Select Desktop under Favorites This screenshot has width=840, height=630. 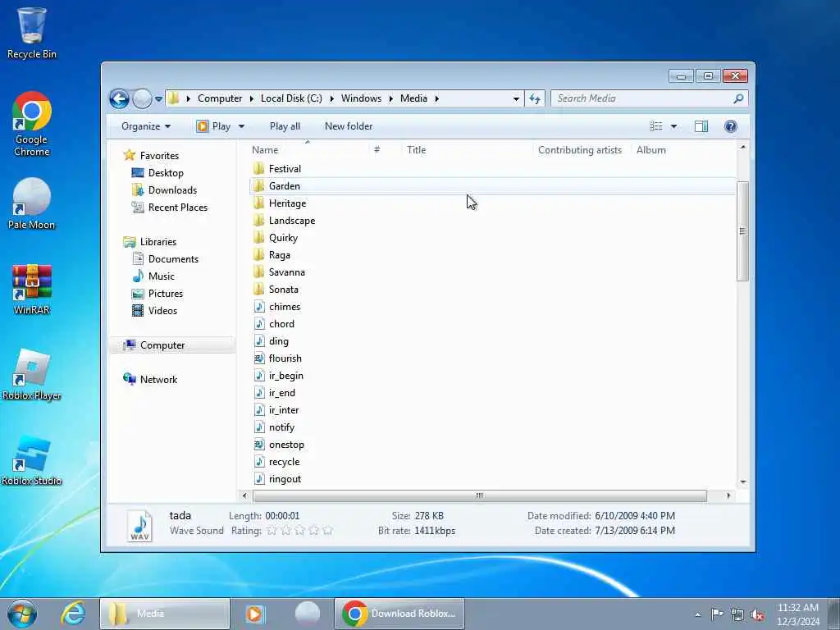157,173
